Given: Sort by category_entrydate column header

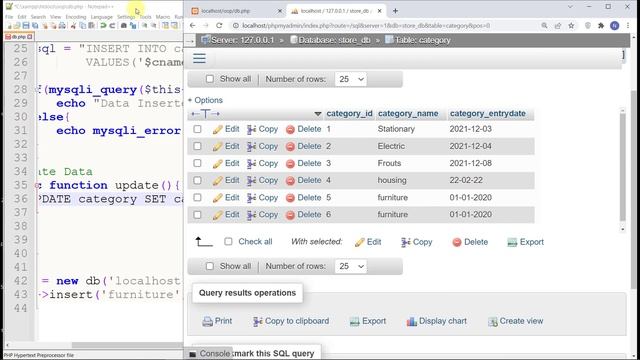Looking at the screenshot, I should point(488,113).
